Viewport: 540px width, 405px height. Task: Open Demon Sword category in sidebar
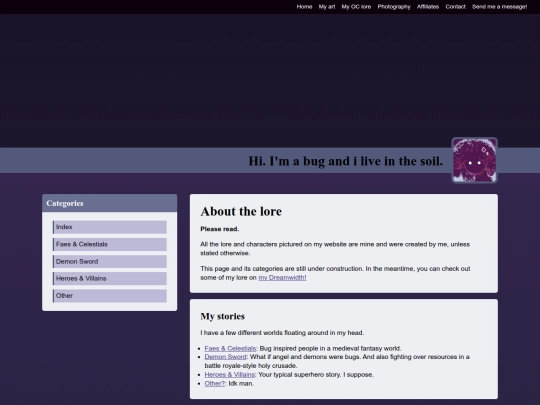point(110,261)
